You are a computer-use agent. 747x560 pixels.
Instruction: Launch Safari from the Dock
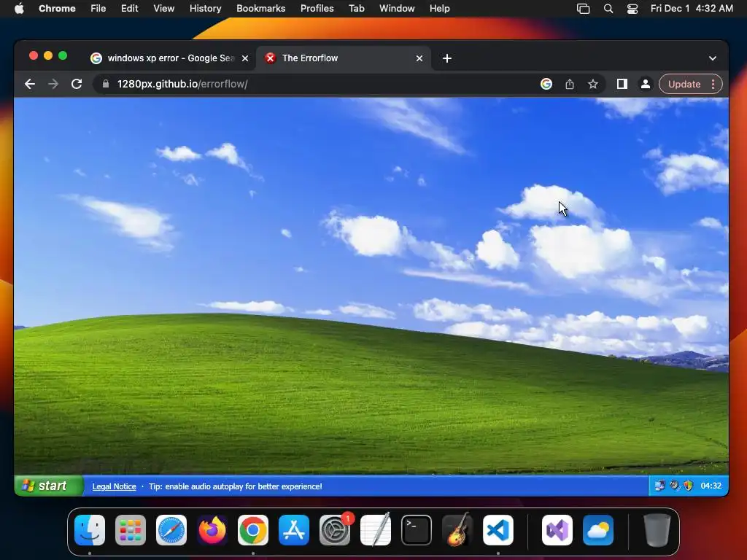point(171,530)
